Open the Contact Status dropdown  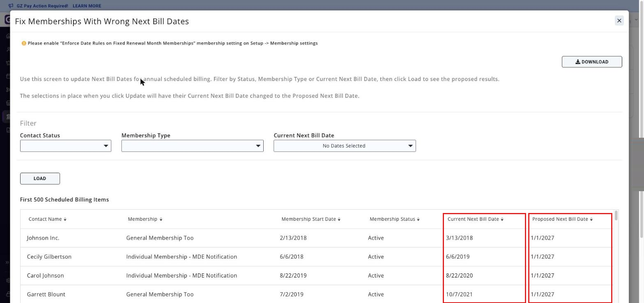click(66, 146)
